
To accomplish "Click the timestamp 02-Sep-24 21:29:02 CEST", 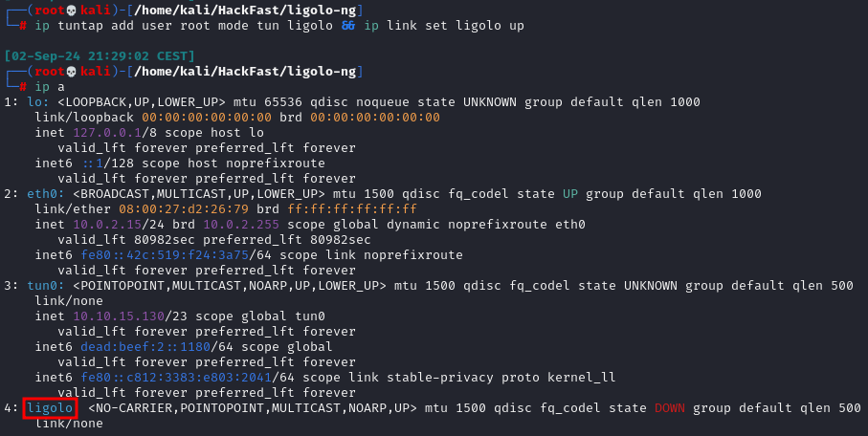I will 100,56.
